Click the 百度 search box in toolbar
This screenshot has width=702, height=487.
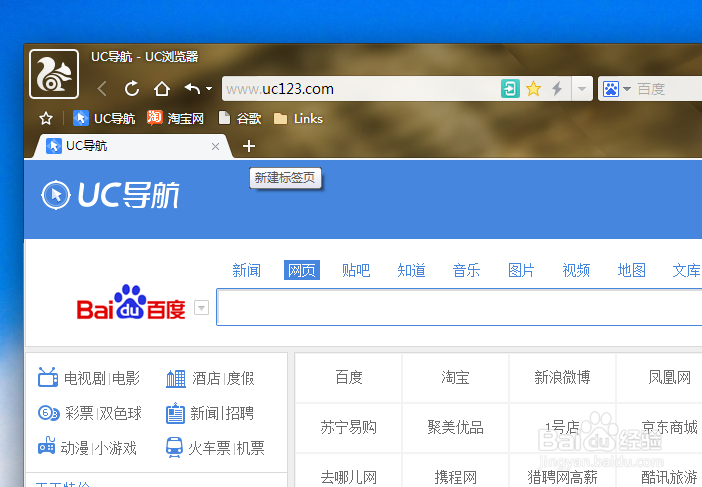pyautogui.click(x=669, y=89)
